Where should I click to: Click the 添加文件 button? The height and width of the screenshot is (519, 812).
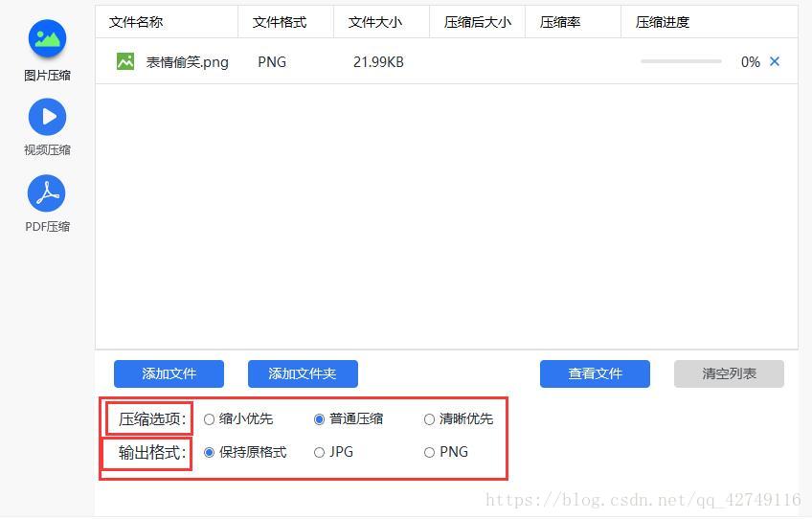tap(169, 374)
